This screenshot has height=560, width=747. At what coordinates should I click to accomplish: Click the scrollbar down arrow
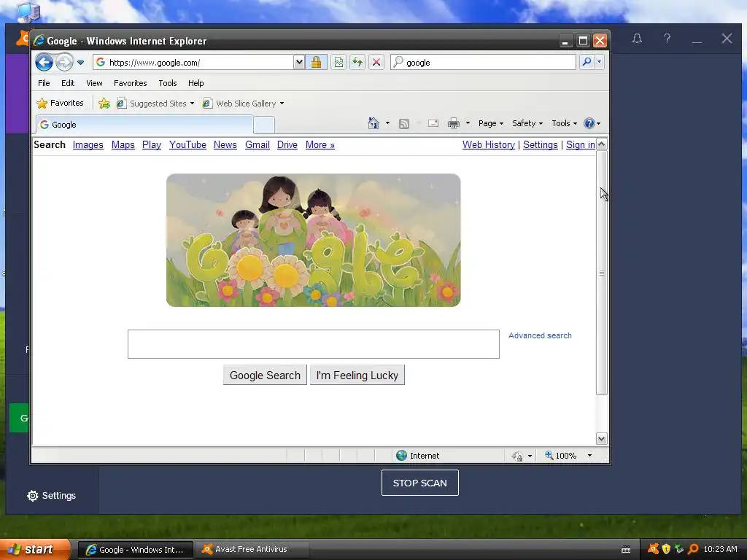tap(602, 438)
